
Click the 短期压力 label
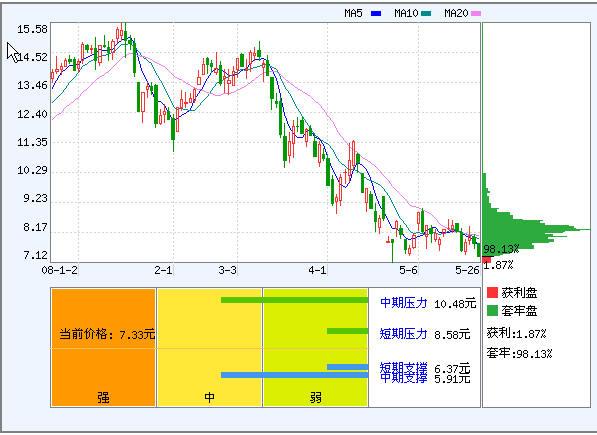pos(404,334)
